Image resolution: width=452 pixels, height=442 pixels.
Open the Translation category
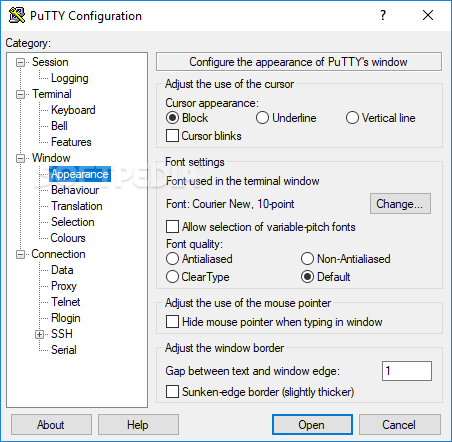77,206
